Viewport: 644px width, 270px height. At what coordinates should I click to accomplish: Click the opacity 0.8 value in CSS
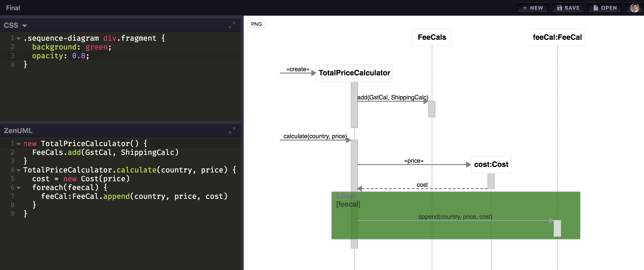[x=79, y=56]
